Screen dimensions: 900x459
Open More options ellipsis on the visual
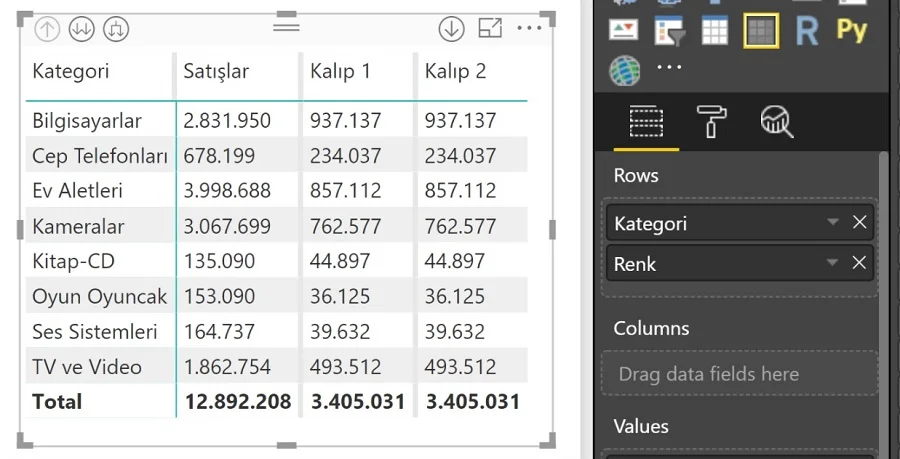pyautogui.click(x=529, y=29)
